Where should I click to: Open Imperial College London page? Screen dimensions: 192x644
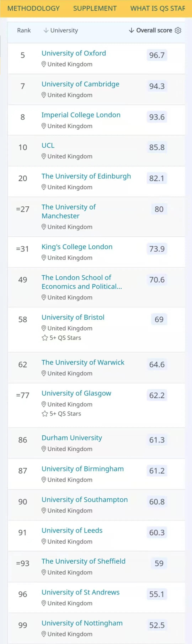pyautogui.click(x=81, y=115)
